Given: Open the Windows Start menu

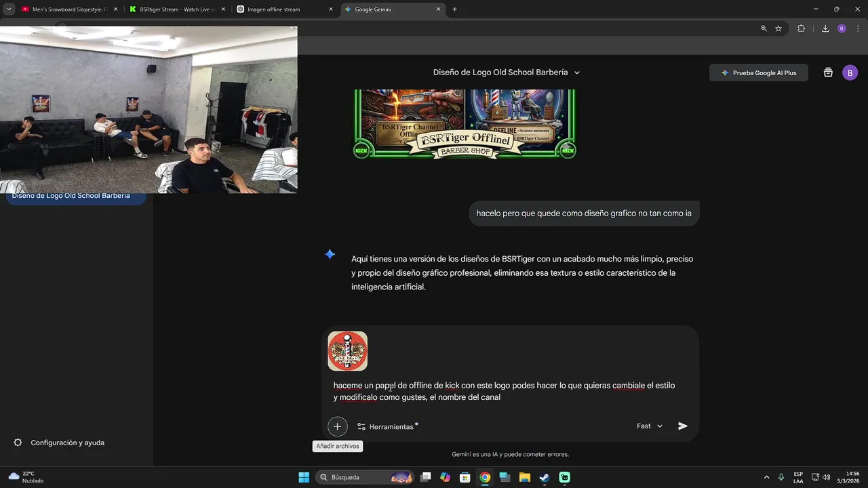Looking at the screenshot, I should coord(304,477).
